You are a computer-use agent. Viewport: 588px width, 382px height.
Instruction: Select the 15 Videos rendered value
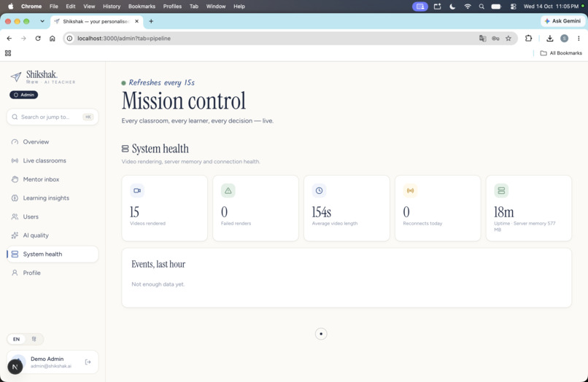[134, 212]
